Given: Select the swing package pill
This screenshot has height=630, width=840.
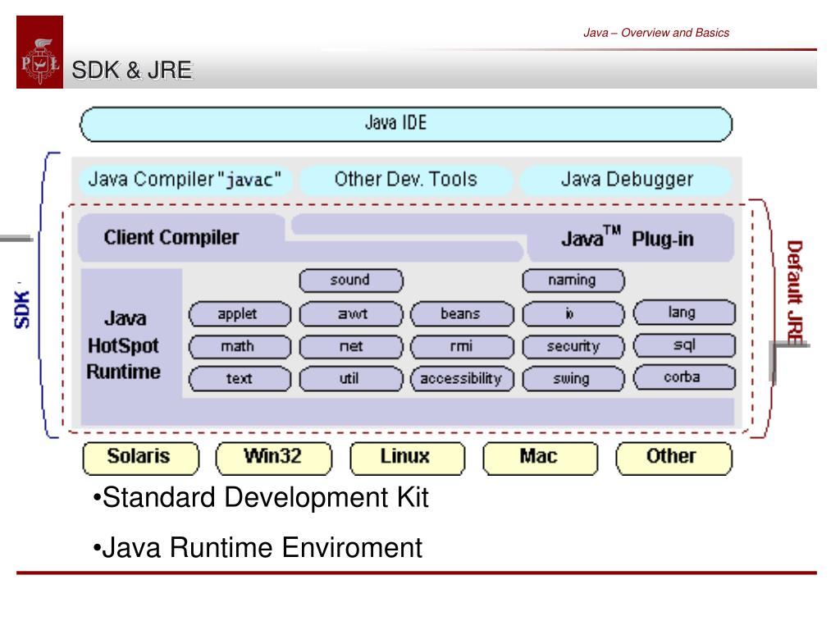Looking at the screenshot, I should [x=573, y=379].
